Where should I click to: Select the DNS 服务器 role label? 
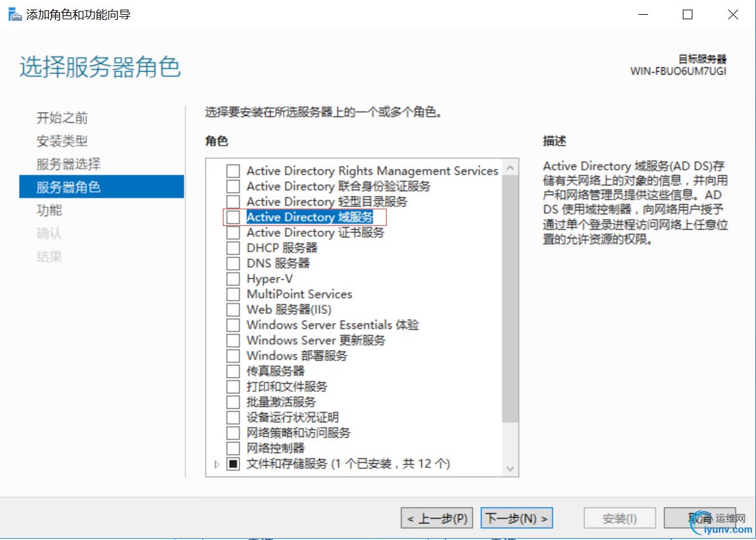[x=278, y=264]
